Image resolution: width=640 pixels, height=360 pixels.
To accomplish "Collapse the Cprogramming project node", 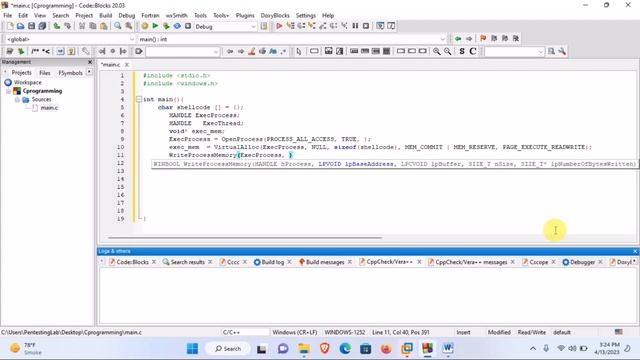I will [8, 91].
